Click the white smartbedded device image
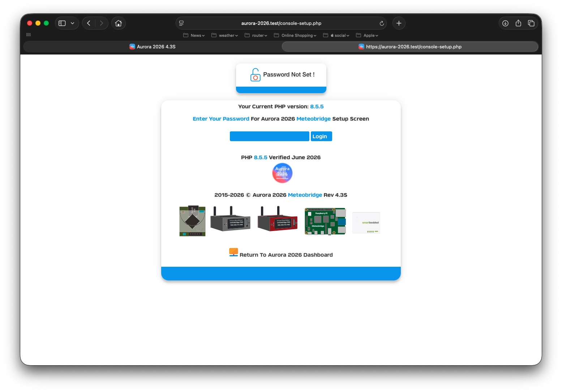 pos(366,223)
